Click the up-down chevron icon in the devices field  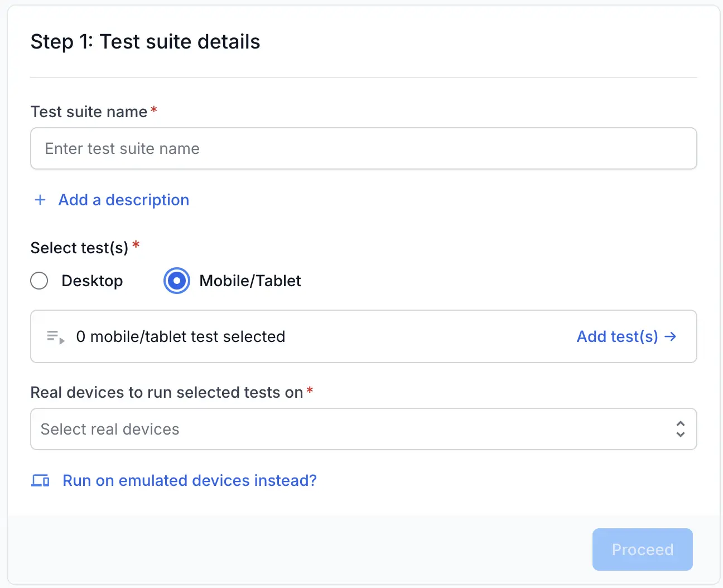(680, 429)
